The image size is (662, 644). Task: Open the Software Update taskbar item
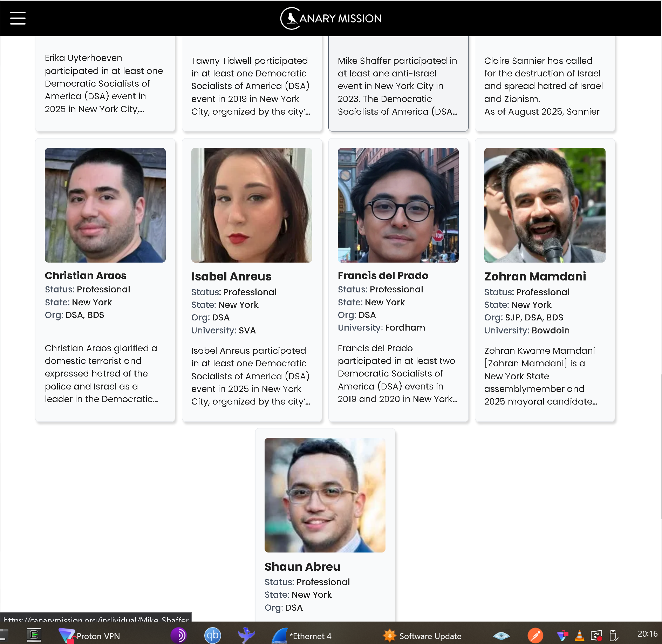422,636
